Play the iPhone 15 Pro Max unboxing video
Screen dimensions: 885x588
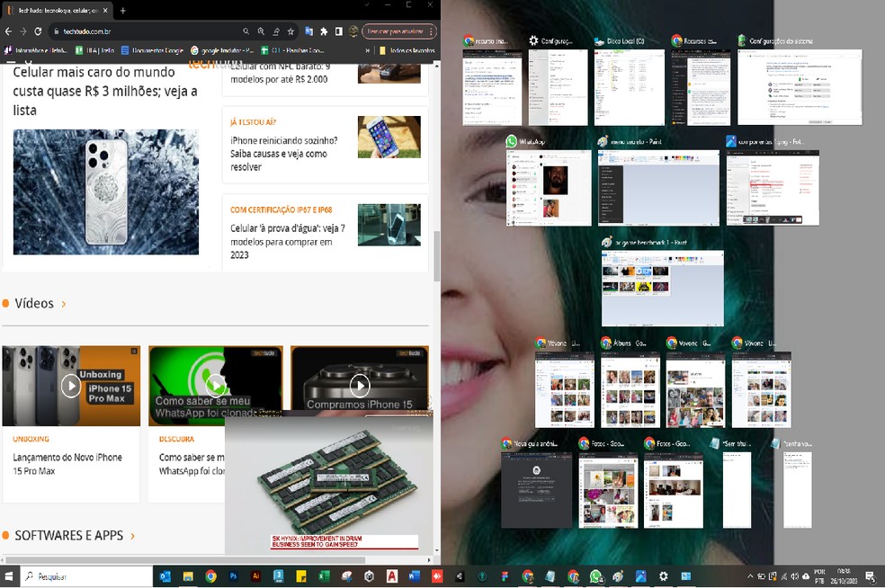click(x=70, y=386)
